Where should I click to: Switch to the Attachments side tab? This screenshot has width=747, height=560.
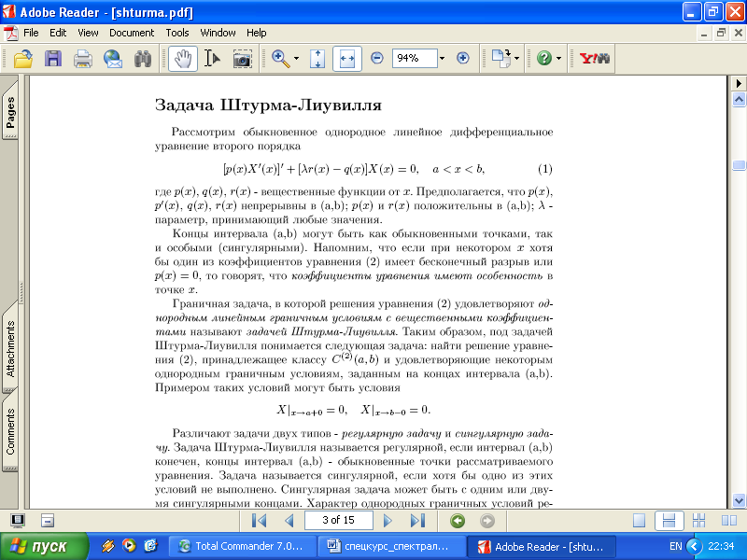point(10,347)
